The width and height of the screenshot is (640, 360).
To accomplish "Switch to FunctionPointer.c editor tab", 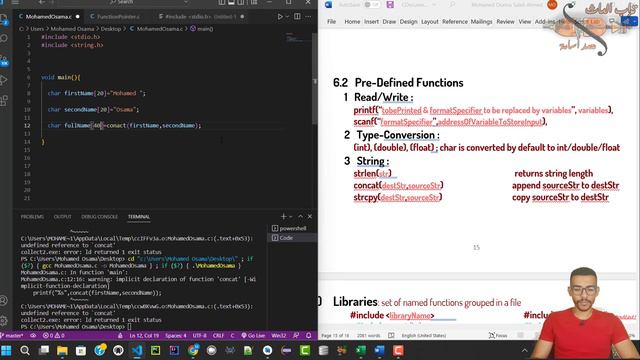I will coord(118,17).
